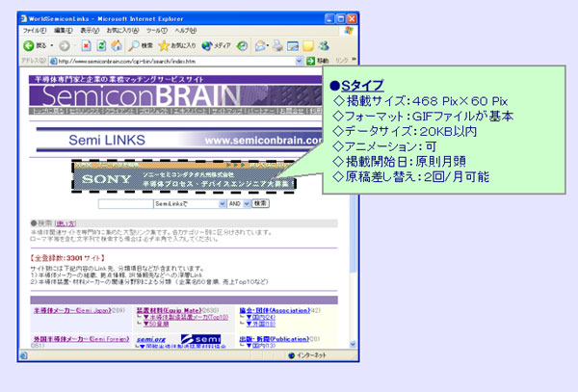Click the Print icon
The image size is (578, 392).
point(278,45)
